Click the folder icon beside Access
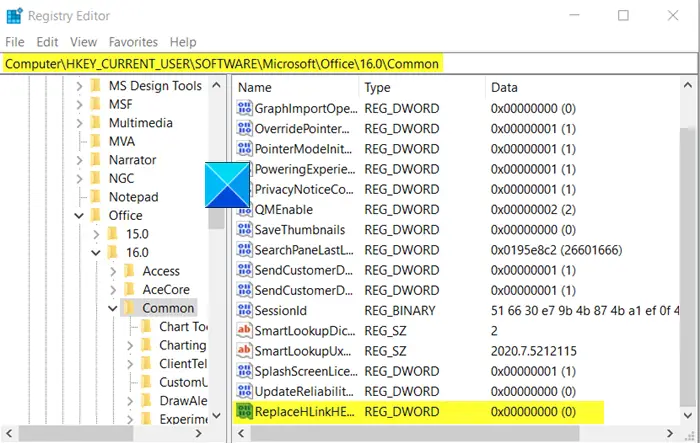Screen dimensions: 700x443 click(129, 271)
